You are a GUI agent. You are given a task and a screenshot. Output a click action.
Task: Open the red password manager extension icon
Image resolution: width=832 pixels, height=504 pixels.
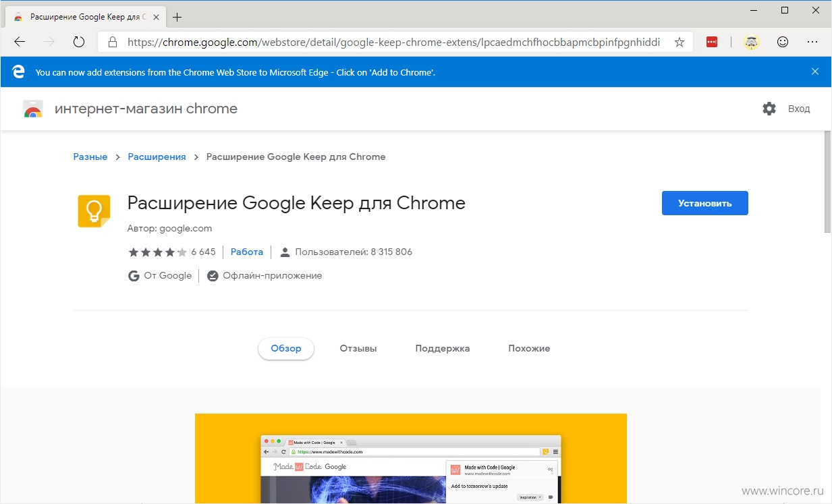712,42
